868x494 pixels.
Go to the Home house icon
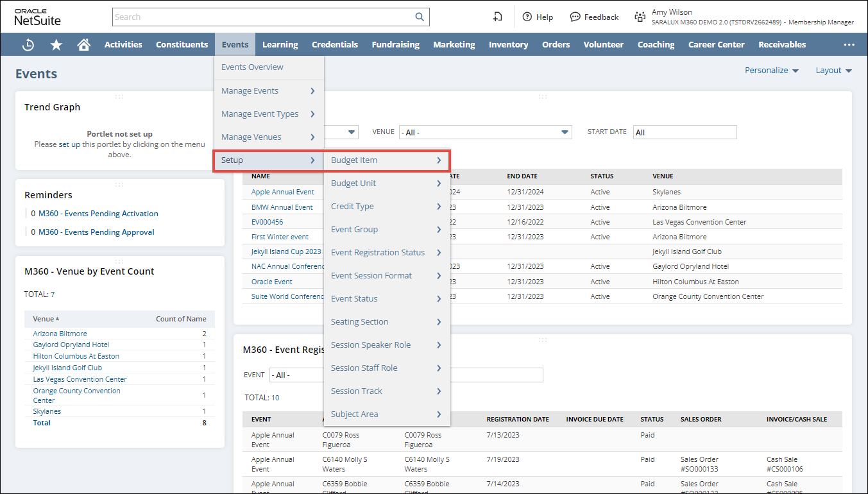pos(83,45)
